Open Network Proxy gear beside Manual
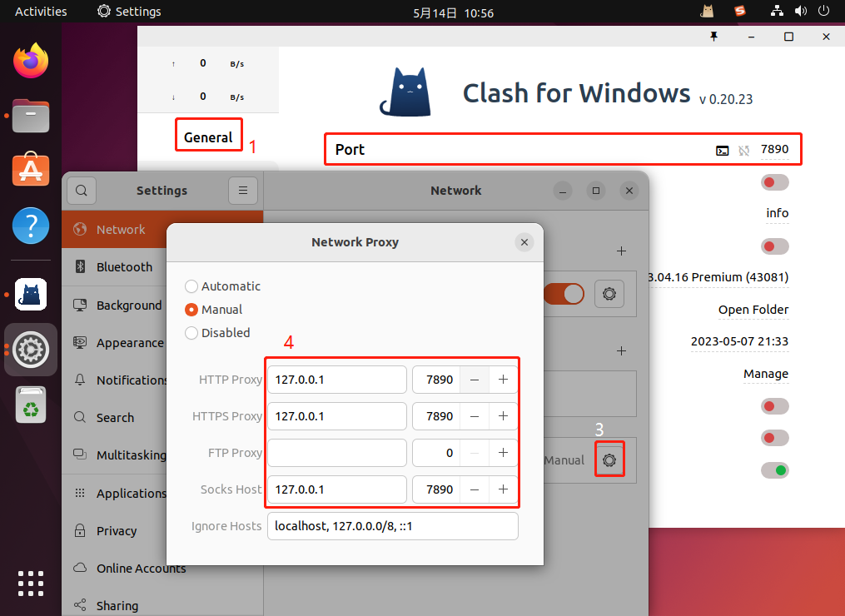The height and width of the screenshot is (616, 845). pos(609,460)
